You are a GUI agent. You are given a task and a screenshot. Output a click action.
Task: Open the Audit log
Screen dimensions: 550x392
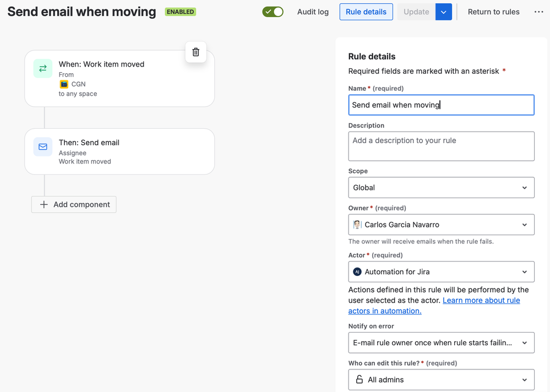[313, 12]
